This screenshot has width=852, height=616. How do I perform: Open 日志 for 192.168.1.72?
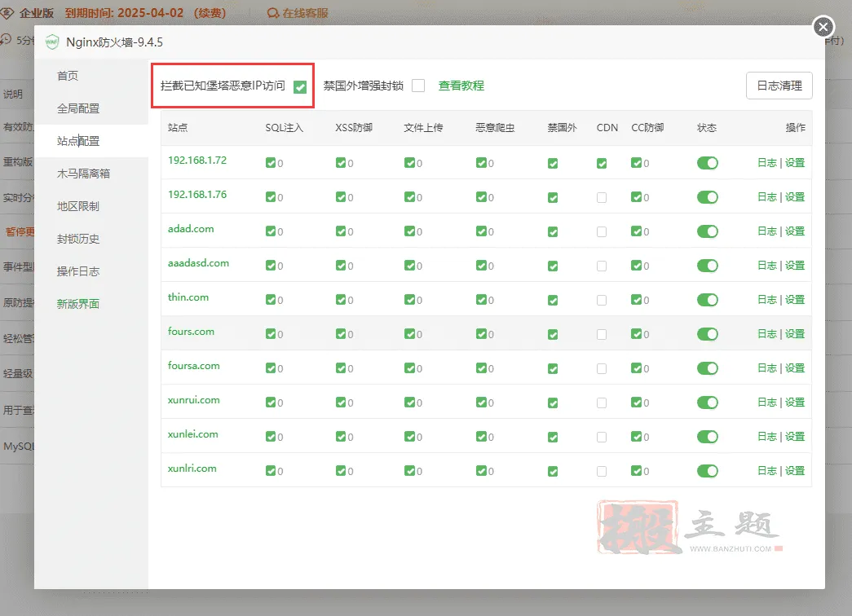click(x=767, y=163)
